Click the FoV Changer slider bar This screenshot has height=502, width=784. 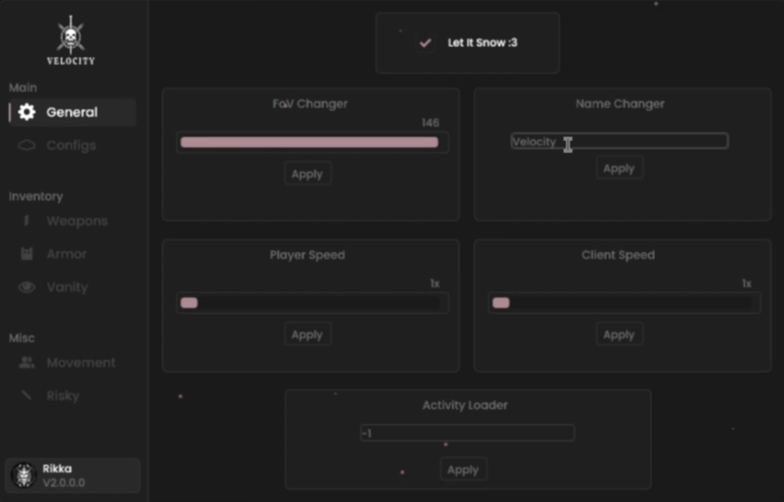click(312, 142)
